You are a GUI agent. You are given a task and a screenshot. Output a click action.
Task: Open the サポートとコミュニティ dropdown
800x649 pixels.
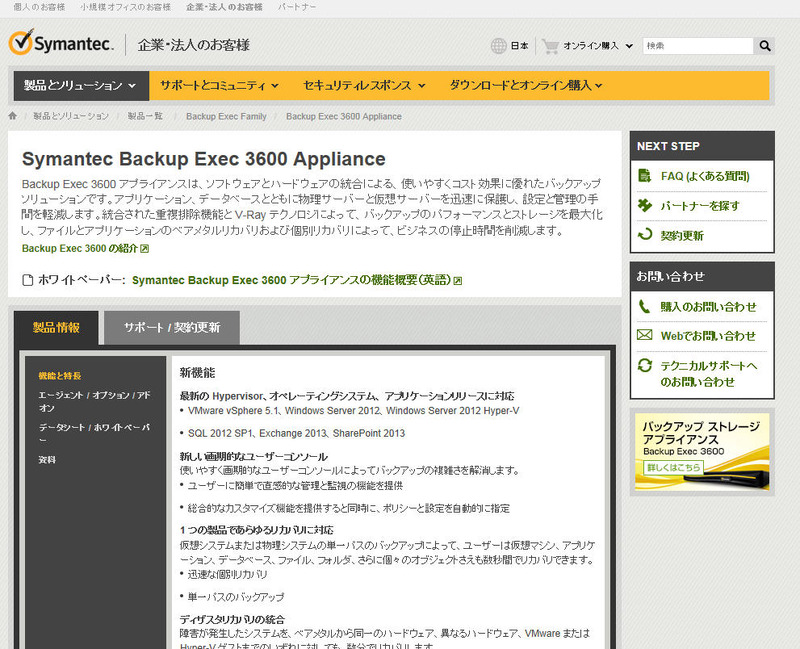click(x=218, y=86)
